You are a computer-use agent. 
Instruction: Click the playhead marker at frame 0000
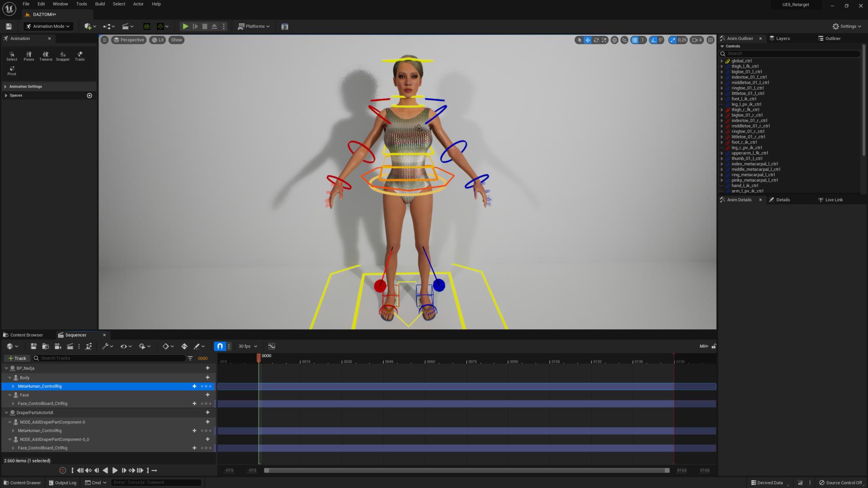(x=259, y=357)
